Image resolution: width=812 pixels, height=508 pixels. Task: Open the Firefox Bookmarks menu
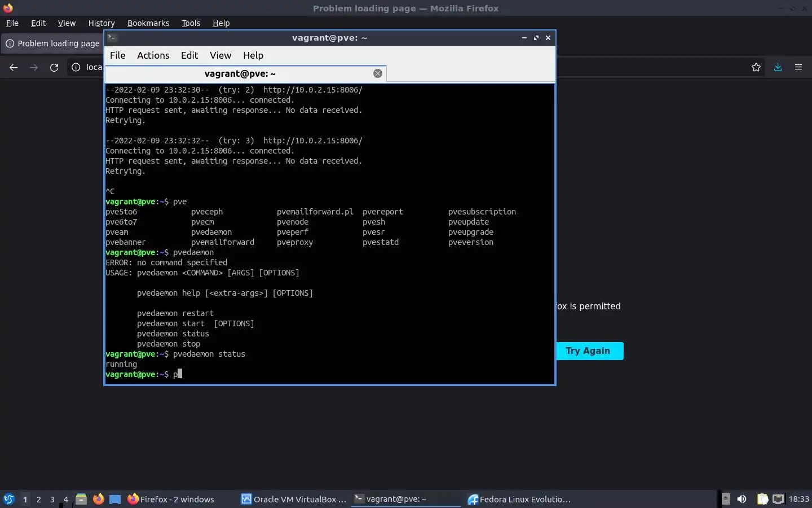(x=148, y=23)
